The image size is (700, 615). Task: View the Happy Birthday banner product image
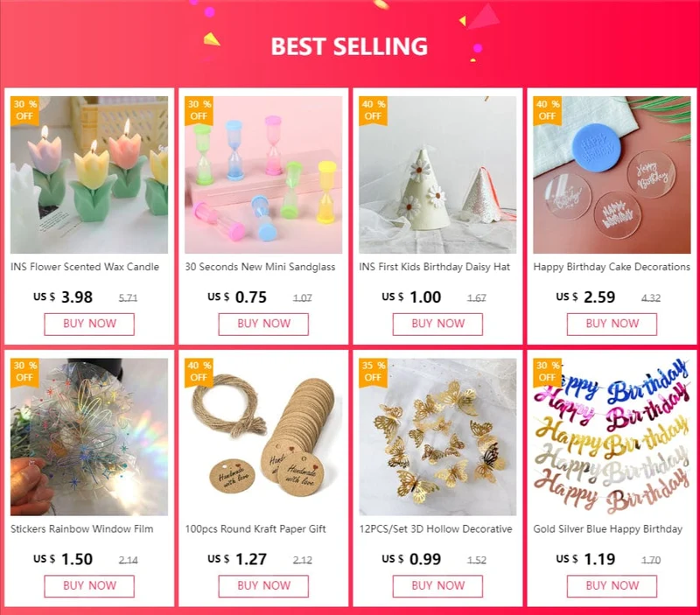[612, 437]
